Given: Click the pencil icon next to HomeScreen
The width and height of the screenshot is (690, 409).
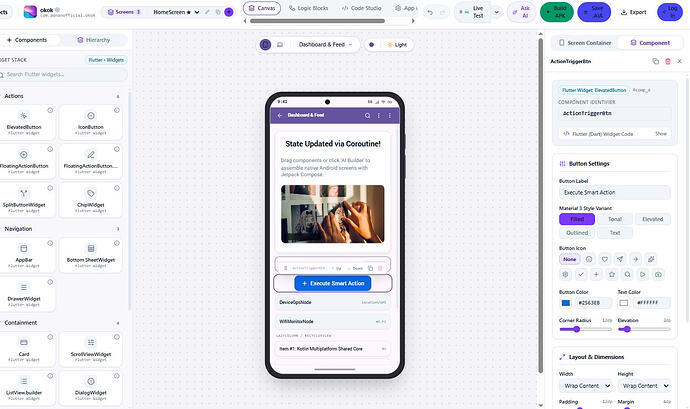Looking at the screenshot, I should [207, 12].
